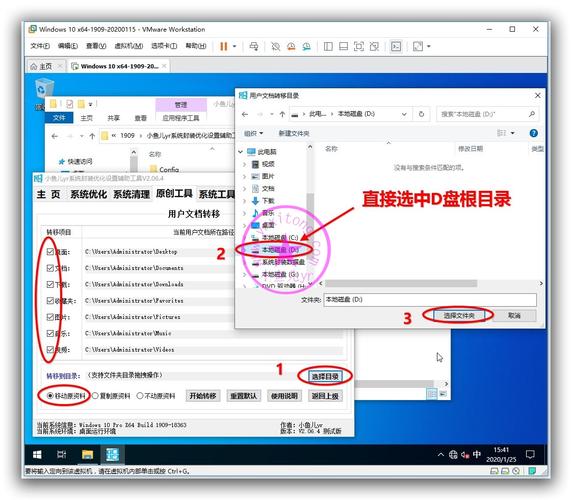Viewport: 572px width, 500px height.
Task: Toggle the 图片 transfer checkbox
Action: coord(50,317)
